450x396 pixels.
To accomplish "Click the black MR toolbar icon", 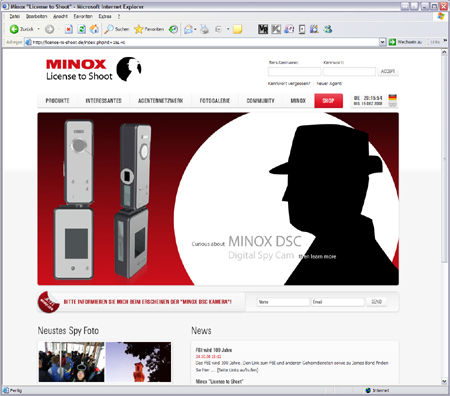I will [x=263, y=29].
